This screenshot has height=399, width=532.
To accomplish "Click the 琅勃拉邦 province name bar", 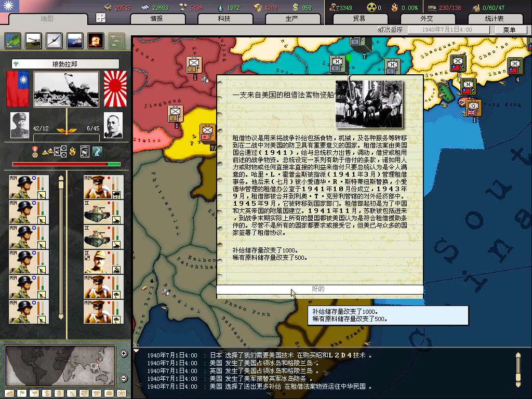I will point(65,64).
